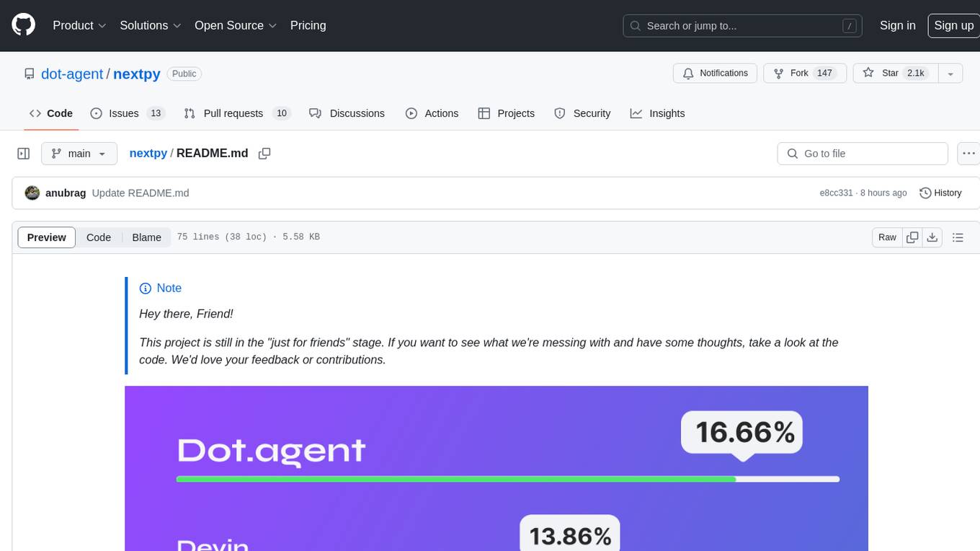
Task: Open the Raw file view
Action: tap(887, 237)
